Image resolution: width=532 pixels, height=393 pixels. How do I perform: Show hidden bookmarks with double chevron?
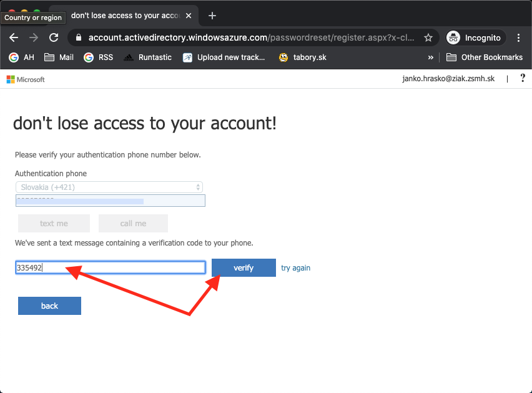(430, 57)
